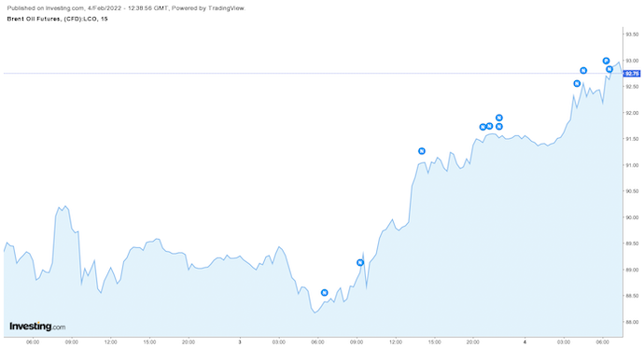Click the first 06:00 time axis label

click(33, 341)
